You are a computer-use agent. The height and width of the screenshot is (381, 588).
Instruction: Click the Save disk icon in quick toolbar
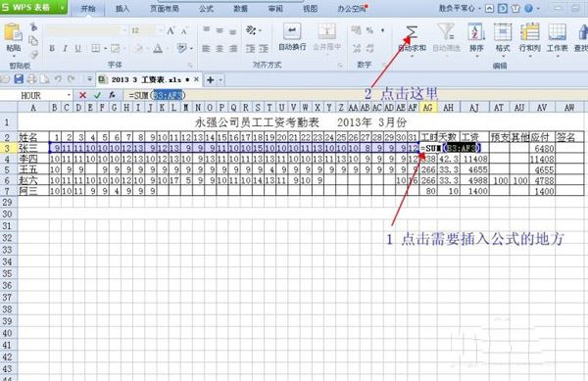click(19, 79)
